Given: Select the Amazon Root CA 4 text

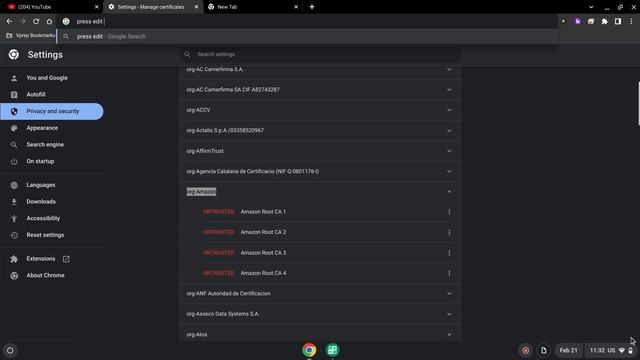Looking at the screenshot, I should (263, 273).
